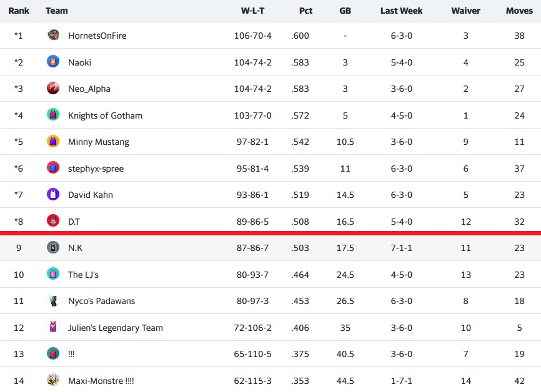The height and width of the screenshot is (392, 541).
Task: Open the HornetsOnFire team page link
Action: point(97,36)
